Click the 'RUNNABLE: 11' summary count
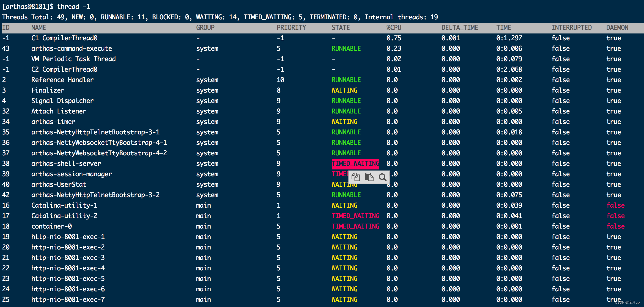 coord(123,17)
